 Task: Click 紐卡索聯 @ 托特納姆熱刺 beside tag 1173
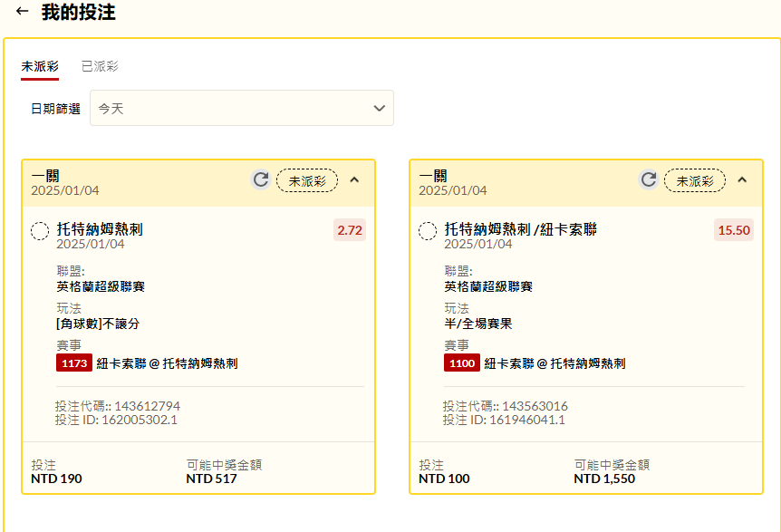pyautogui.click(x=167, y=363)
